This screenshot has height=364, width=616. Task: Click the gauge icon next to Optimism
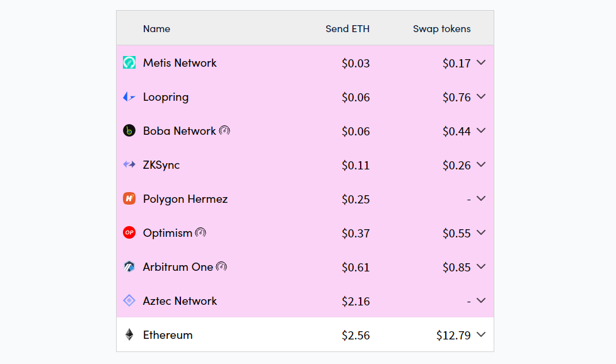click(x=200, y=233)
